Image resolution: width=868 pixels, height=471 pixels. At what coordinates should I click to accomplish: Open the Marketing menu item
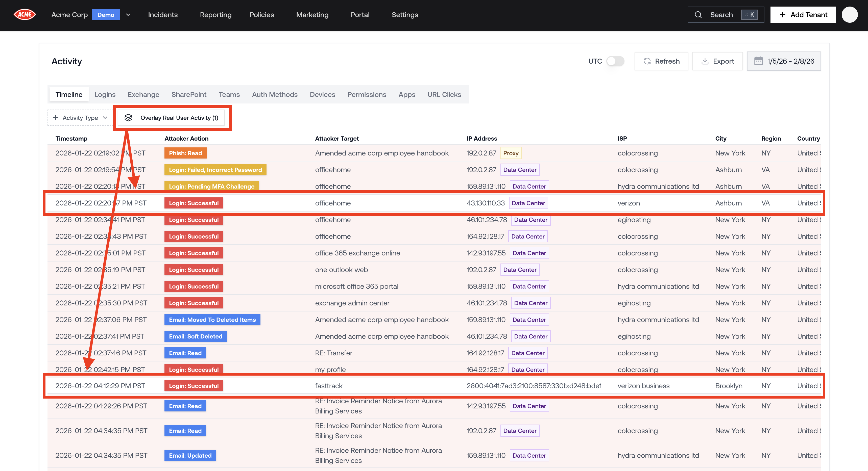click(x=312, y=15)
